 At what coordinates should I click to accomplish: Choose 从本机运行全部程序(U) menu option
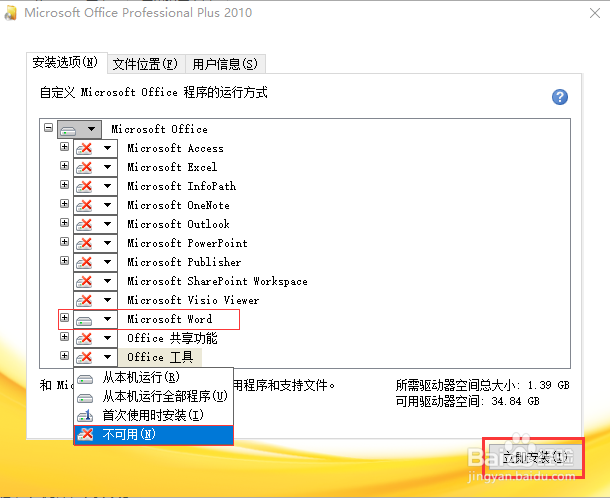tap(154, 396)
